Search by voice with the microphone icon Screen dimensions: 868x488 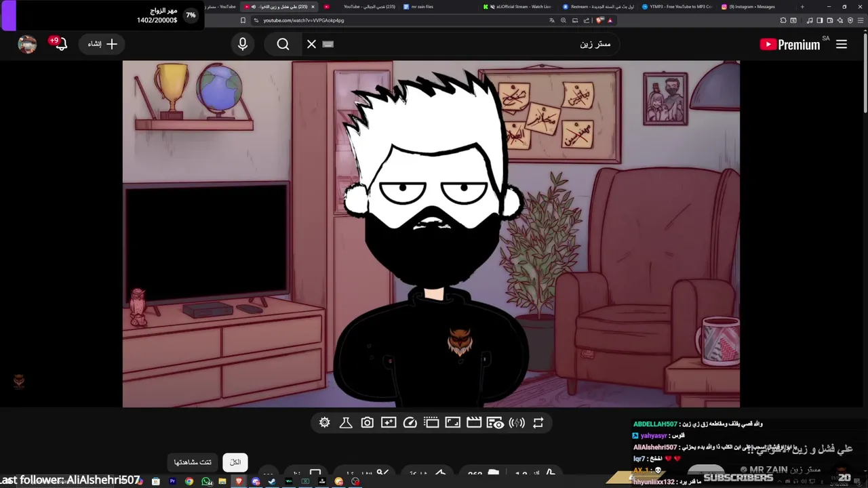[x=243, y=44]
